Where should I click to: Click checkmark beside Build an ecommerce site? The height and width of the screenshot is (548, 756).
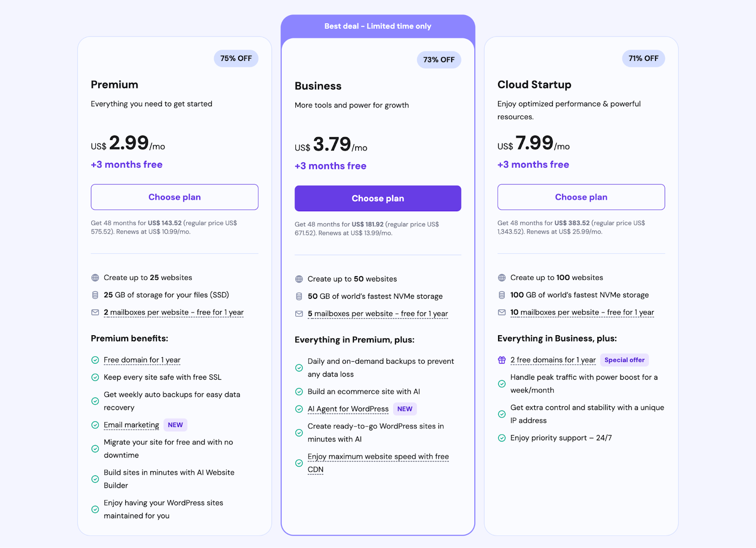pyautogui.click(x=299, y=391)
